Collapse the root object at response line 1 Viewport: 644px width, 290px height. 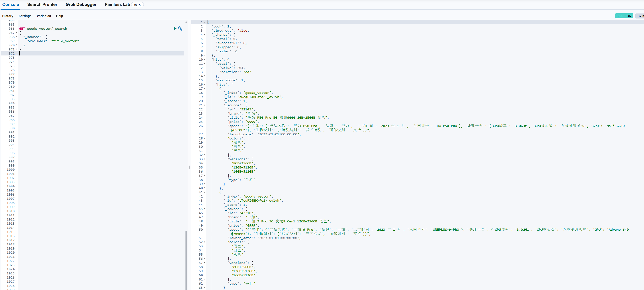pyautogui.click(x=205, y=22)
